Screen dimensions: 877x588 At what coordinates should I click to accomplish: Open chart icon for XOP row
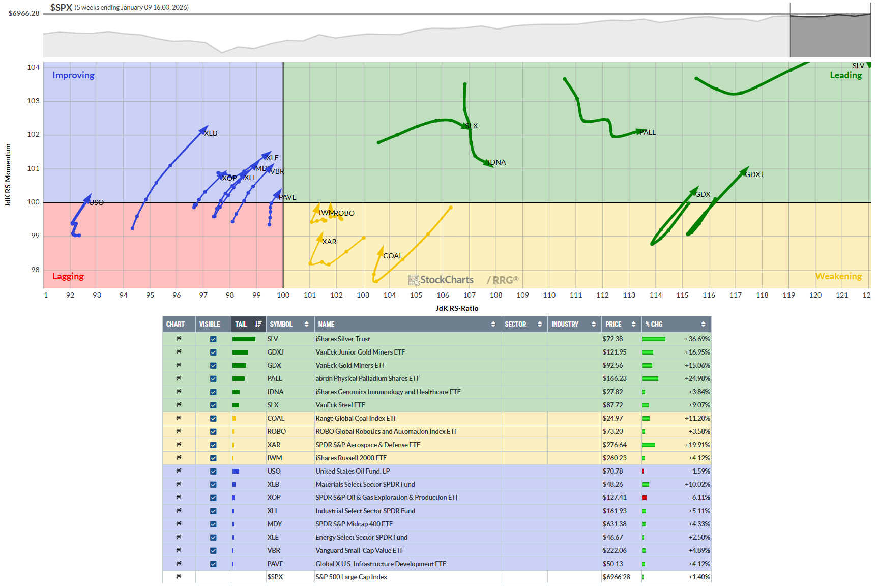[179, 497]
